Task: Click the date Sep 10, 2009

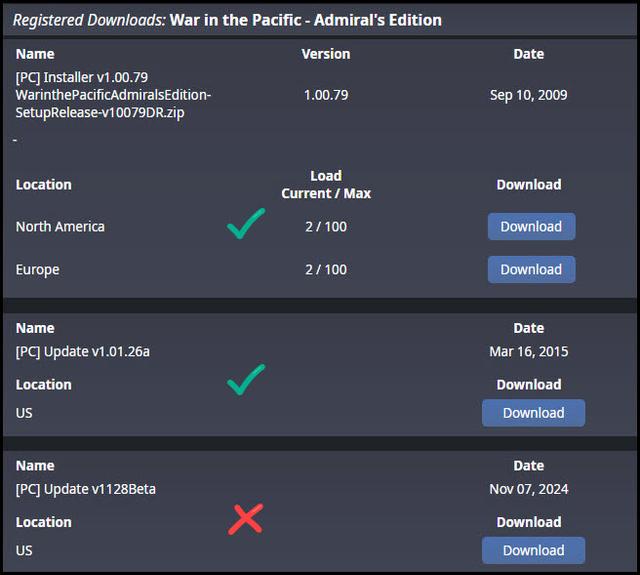Action: (529, 95)
